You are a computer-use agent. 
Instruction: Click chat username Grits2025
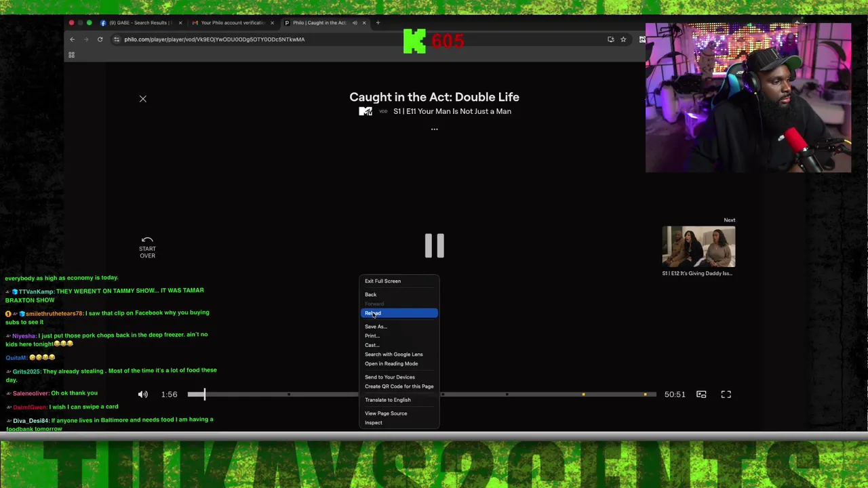26,371
